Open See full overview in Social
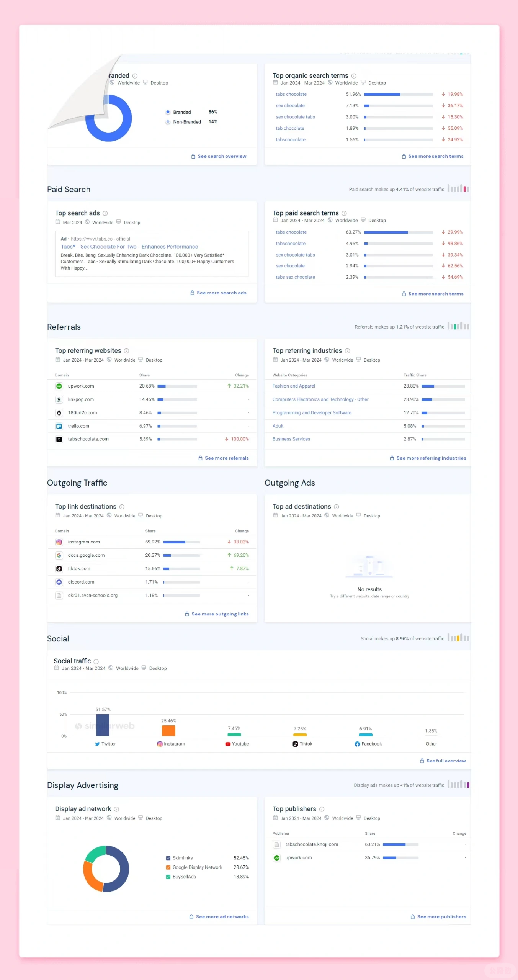This screenshot has height=980, width=518. 443,761
